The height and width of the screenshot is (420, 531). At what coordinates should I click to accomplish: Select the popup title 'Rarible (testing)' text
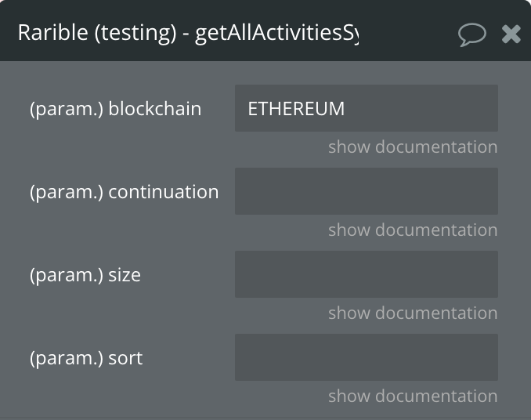pyautogui.click(x=97, y=33)
